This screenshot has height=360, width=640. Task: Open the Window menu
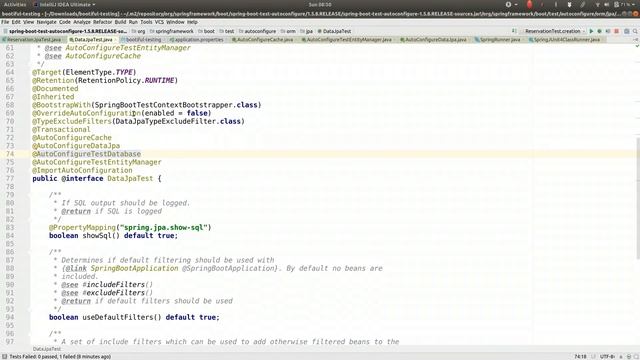176,22
